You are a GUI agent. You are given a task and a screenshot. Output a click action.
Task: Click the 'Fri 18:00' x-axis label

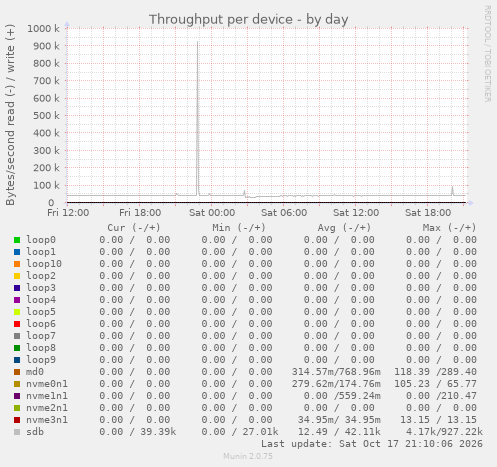[x=140, y=213]
